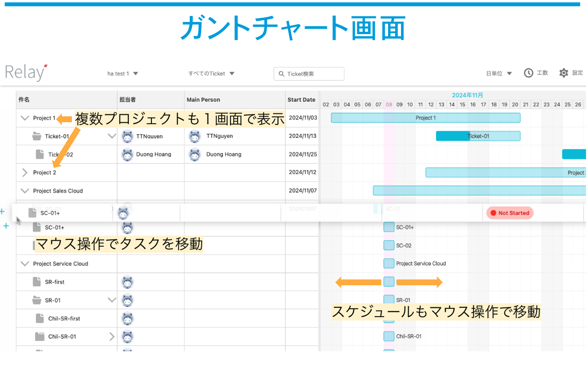The width and height of the screenshot is (588, 392).
Task: Open the 工数 clock icon
Action: [528, 73]
